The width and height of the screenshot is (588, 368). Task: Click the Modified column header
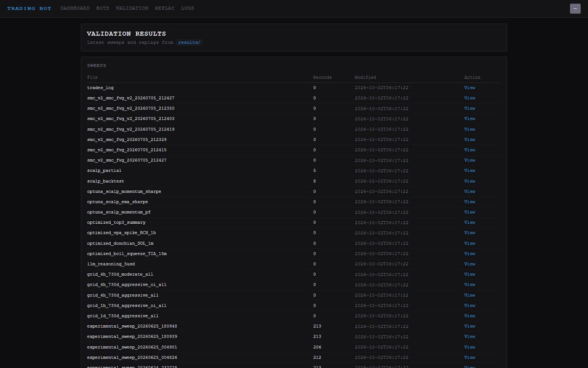(366, 78)
